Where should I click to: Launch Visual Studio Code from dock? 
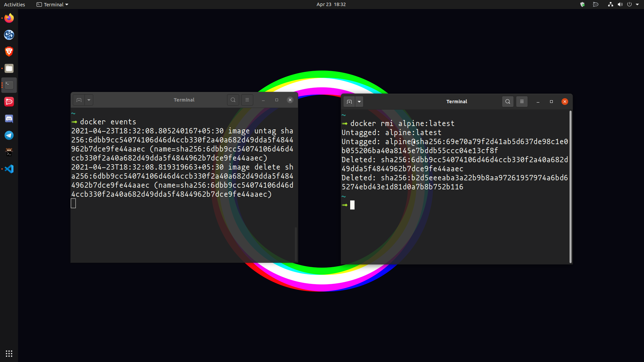pyautogui.click(x=9, y=169)
